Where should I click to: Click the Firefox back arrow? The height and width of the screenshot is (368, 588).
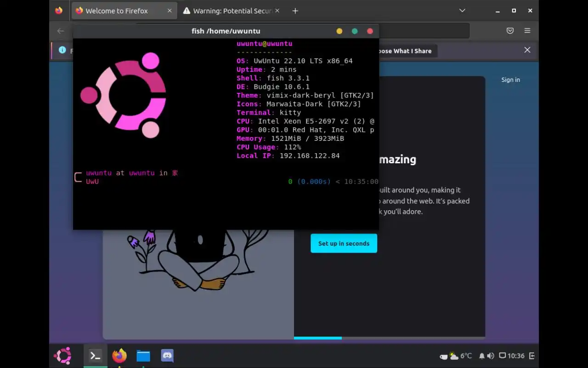(x=61, y=31)
